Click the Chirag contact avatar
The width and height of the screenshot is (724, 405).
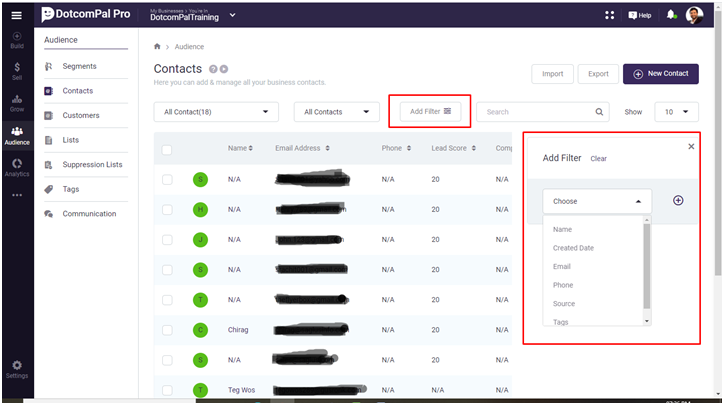[x=200, y=330]
